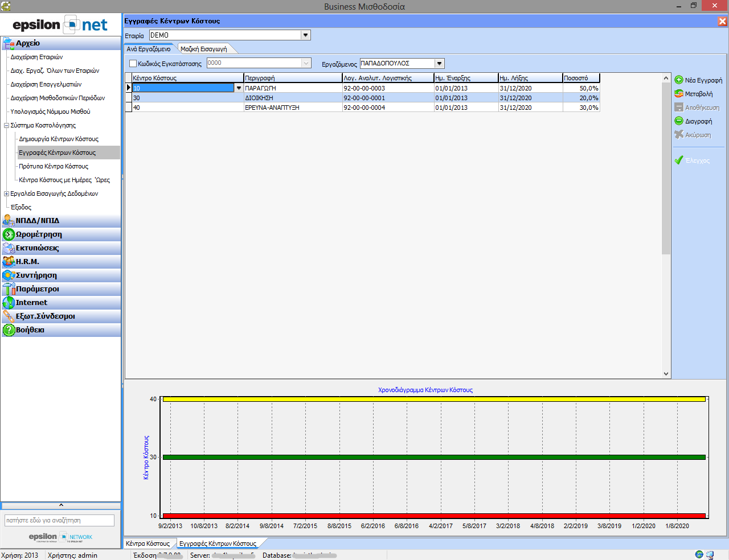Collapse the Σύστημα Κοστολόγησης tree node
729x560 pixels.
(6, 125)
